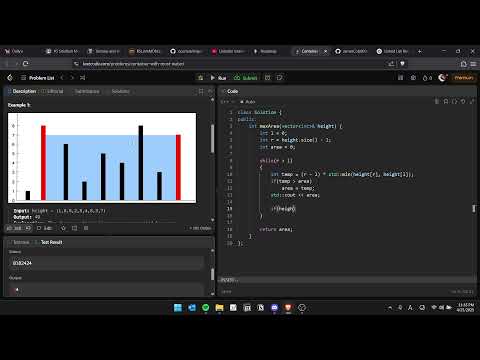Open a new browser tab
Viewport: 480px width, 360px height.
coord(419,51)
